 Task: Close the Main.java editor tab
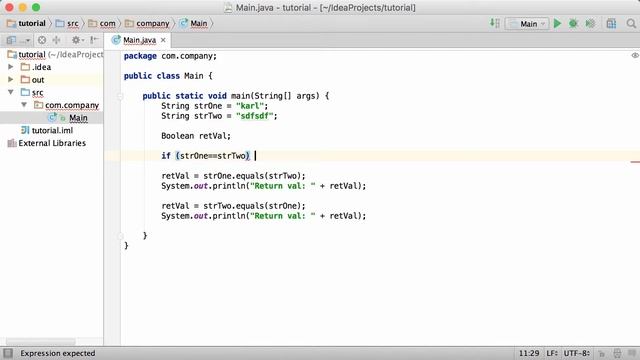pos(163,40)
